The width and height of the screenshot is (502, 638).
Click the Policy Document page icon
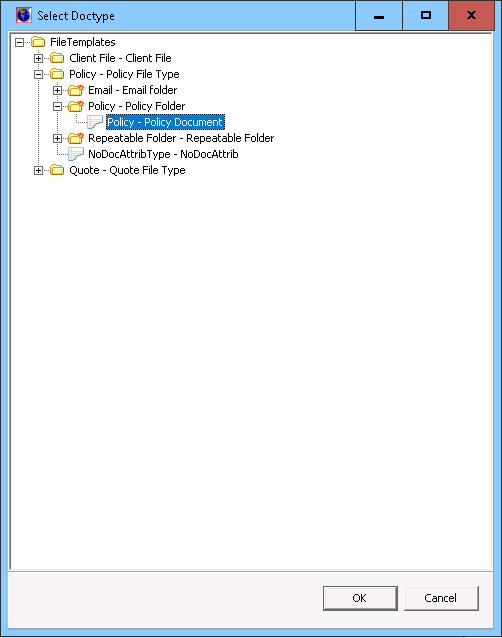click(95, 122)
